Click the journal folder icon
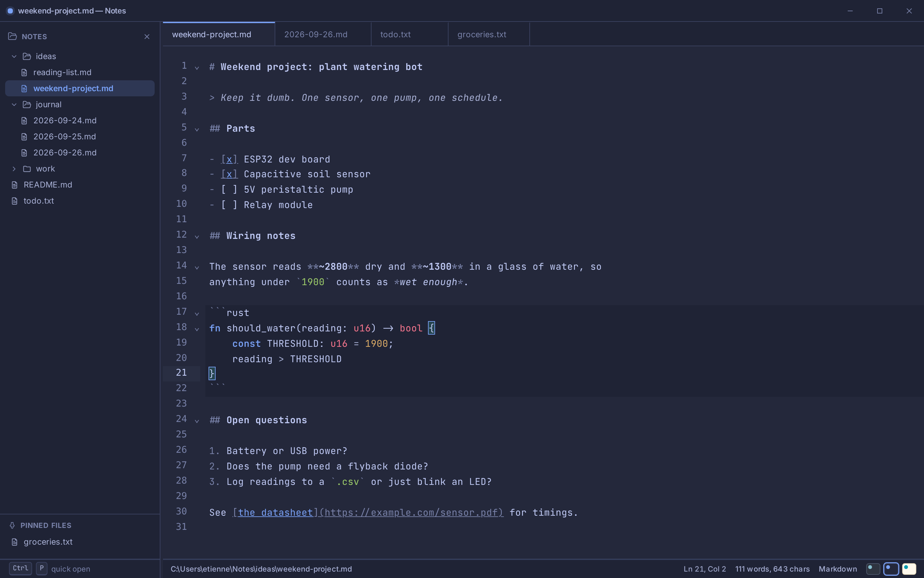Screen dimensions: 924x578 click(27, 104)
